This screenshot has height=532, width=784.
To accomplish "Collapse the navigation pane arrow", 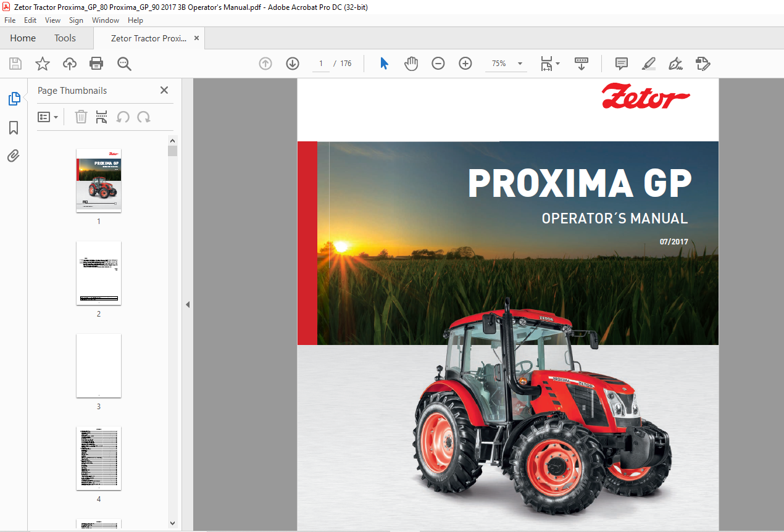I will point(188,304).
